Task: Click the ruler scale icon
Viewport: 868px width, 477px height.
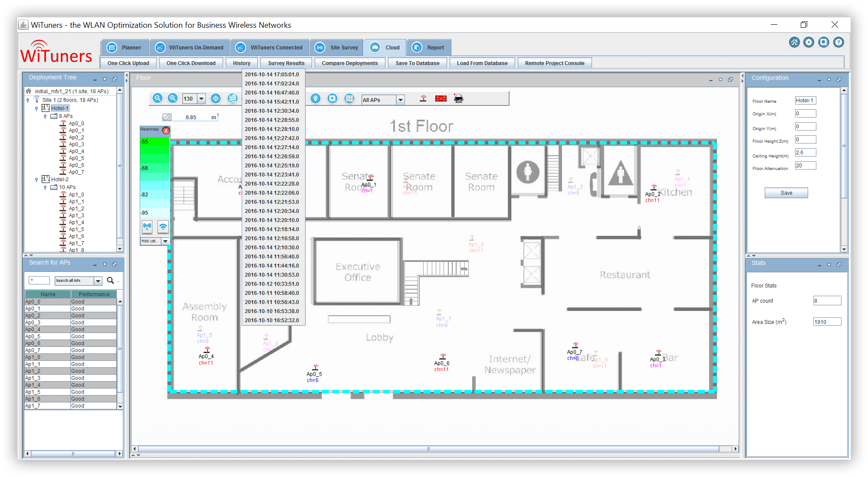Action: pyautogui.click(x=167, y=117)
